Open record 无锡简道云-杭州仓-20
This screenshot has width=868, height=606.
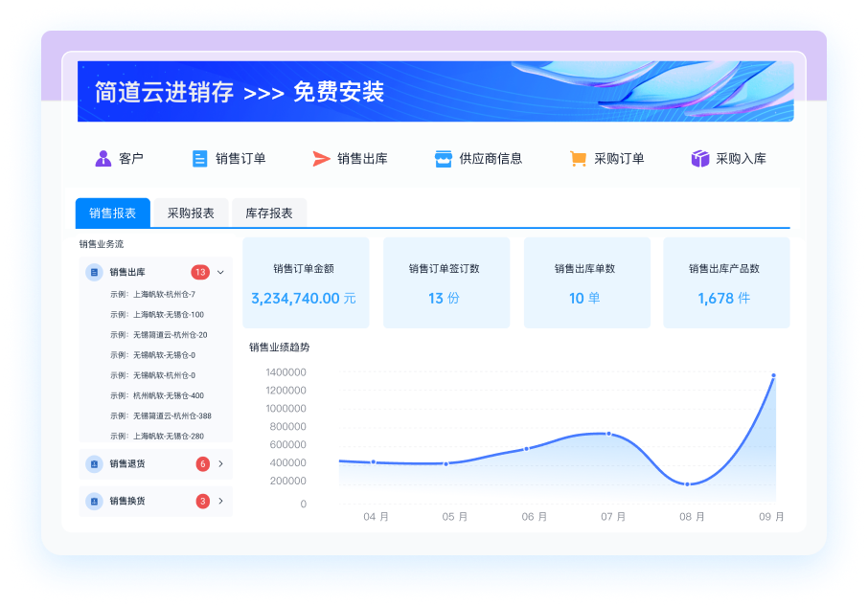coord(159,335)
